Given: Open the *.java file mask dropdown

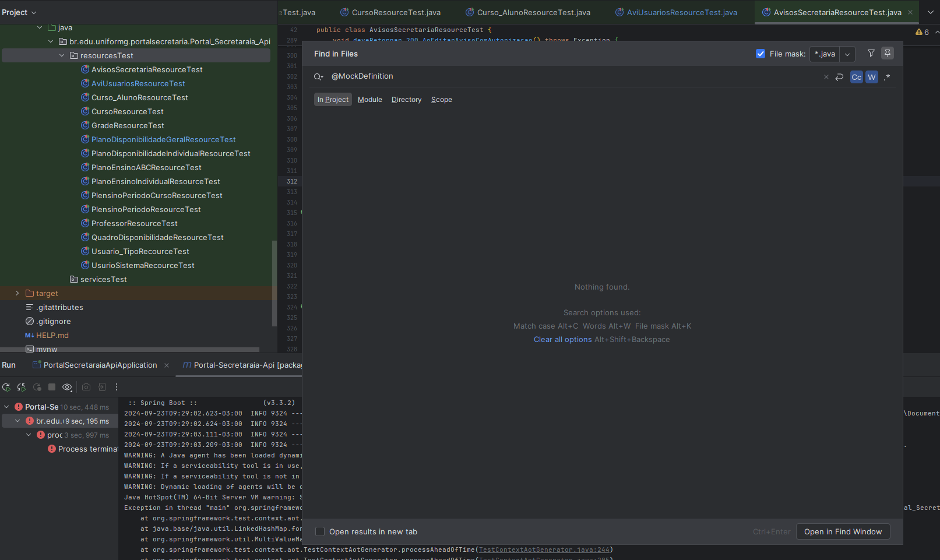Looking at the screenshot, I should point(847,54).
